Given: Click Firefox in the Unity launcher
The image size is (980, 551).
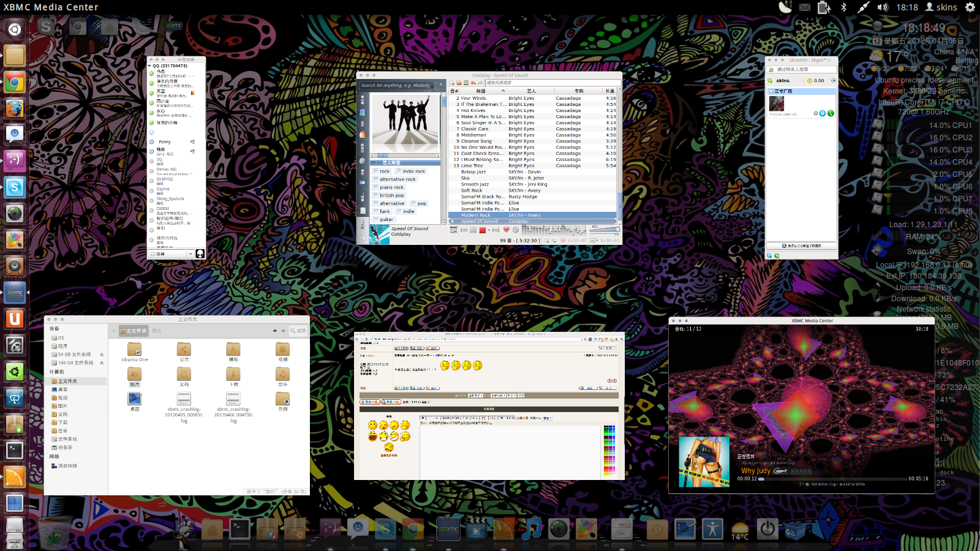Looking at the screenshot, I should [15, 108].
